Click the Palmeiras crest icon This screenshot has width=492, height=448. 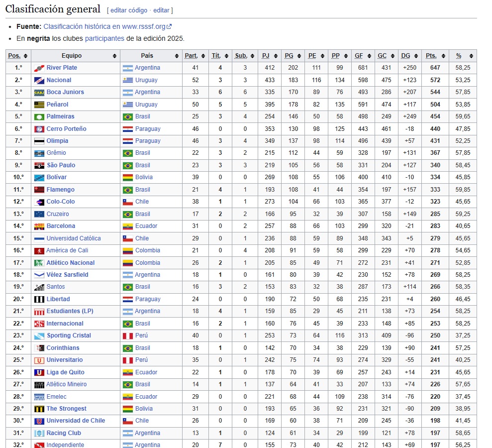39,117
